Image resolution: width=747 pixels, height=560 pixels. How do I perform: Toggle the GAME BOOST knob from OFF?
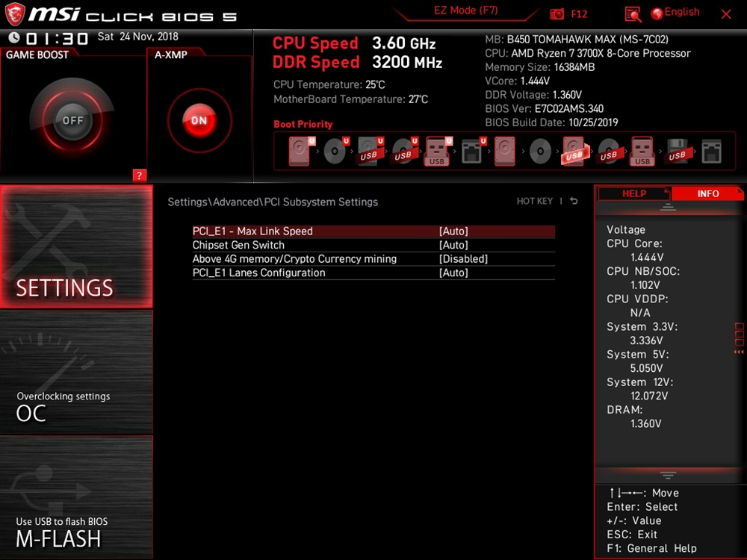pyautogui.click(x=72, y=120)
